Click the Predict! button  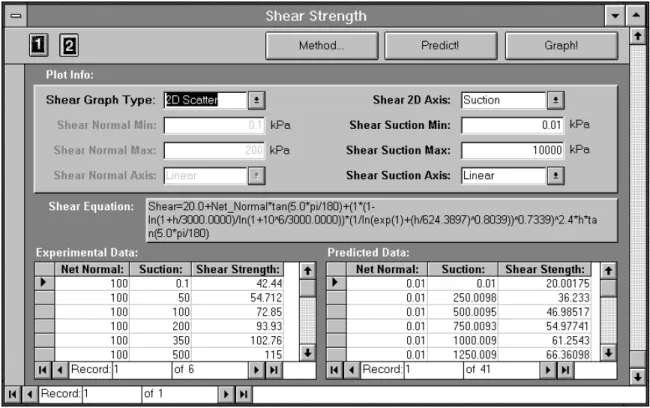440,46
